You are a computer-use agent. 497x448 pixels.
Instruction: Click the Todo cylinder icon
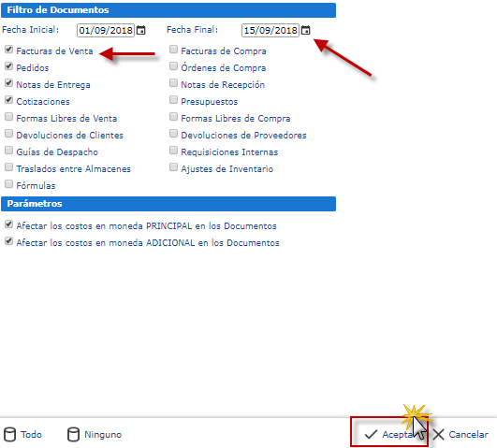click(x=9, y=434)
